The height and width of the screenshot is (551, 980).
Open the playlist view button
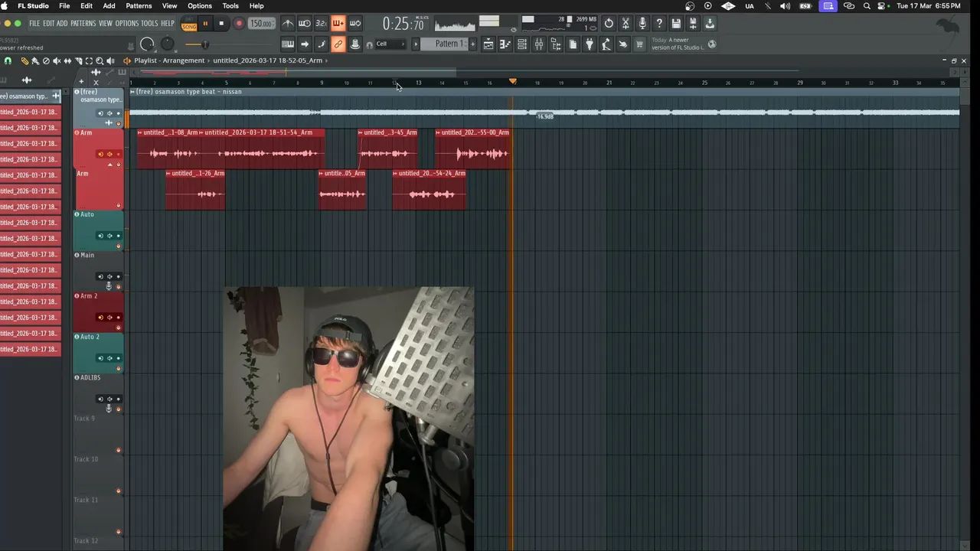click(488, 44)
